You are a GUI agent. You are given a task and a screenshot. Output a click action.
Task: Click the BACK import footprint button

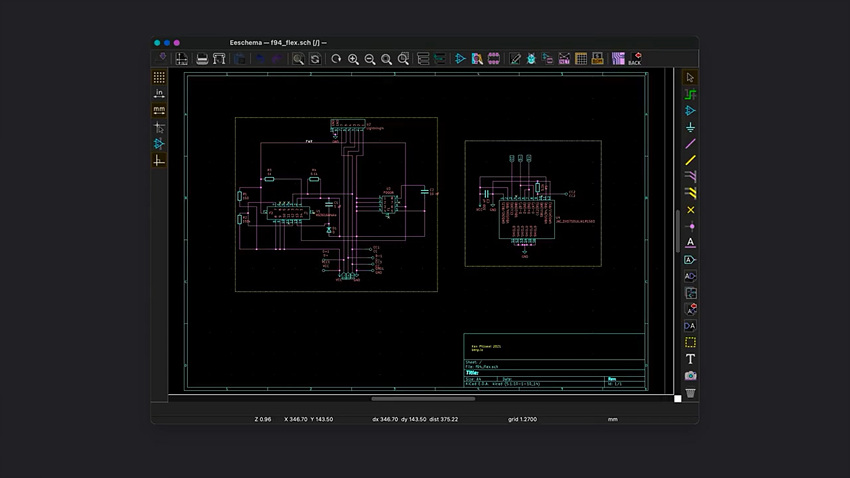[634, 59]
